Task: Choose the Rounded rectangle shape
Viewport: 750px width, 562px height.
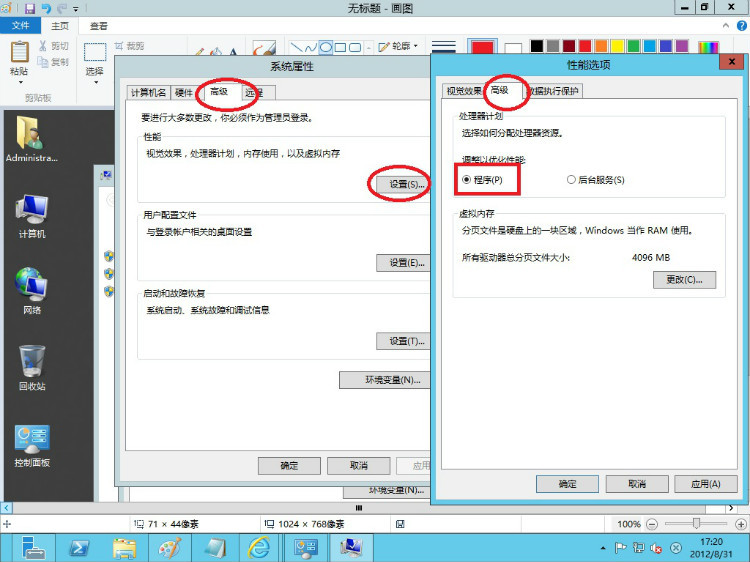Action: (355, 47)
